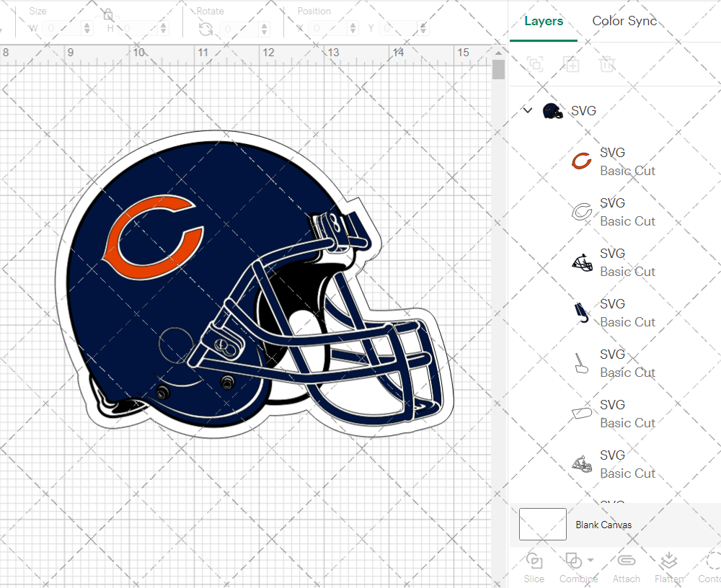Click the Attach paperclip icon
This screenshot has width=721, height=588.
(626, 561)
